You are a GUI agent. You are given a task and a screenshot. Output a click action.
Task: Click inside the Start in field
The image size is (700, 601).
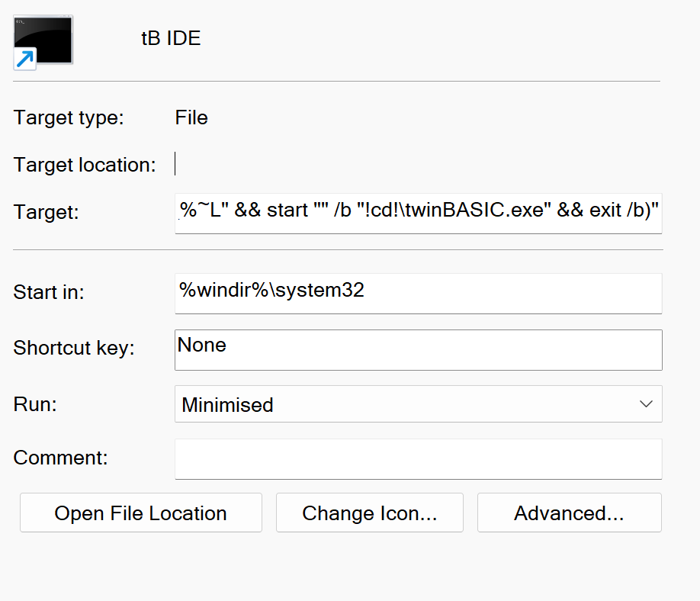coord(419,294)
